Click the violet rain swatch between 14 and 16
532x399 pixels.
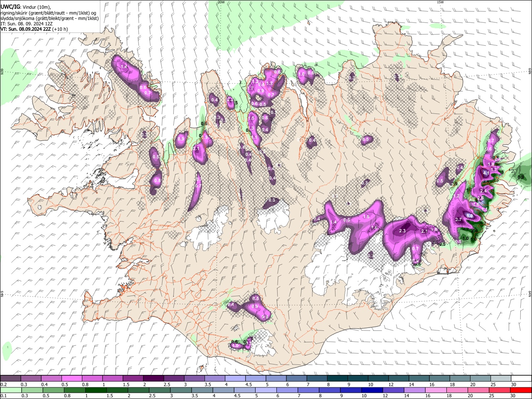point(415,390)
